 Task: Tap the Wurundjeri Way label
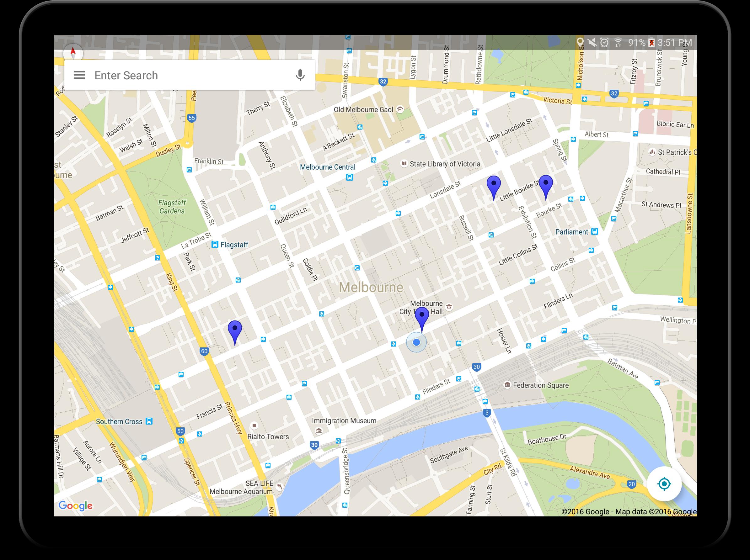click(122, 462)
